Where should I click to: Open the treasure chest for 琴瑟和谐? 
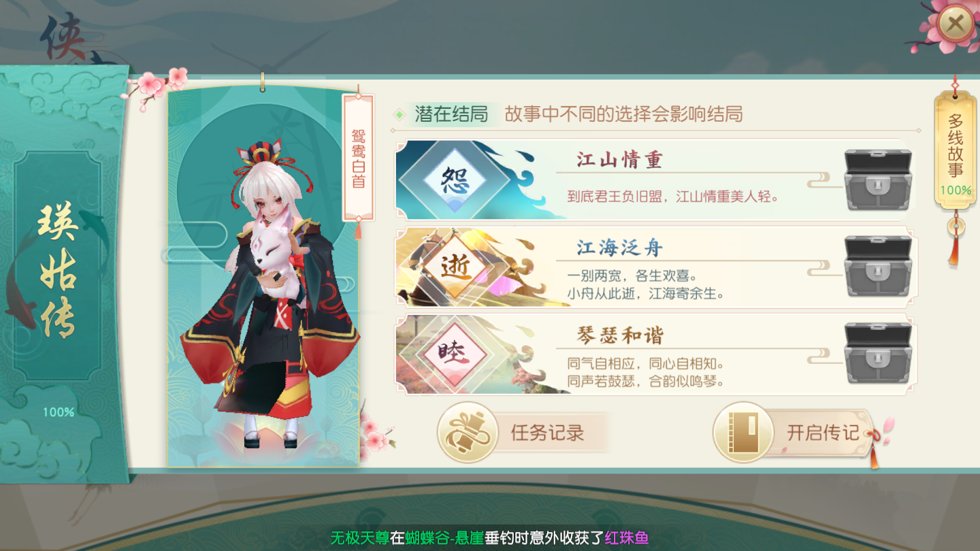pyautogui.click(x=877, y=354)
